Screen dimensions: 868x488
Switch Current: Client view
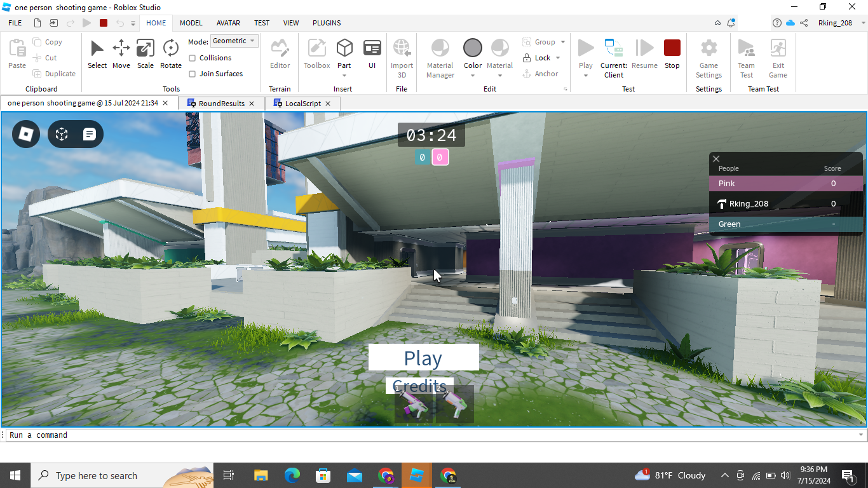(x=614, y=58)
